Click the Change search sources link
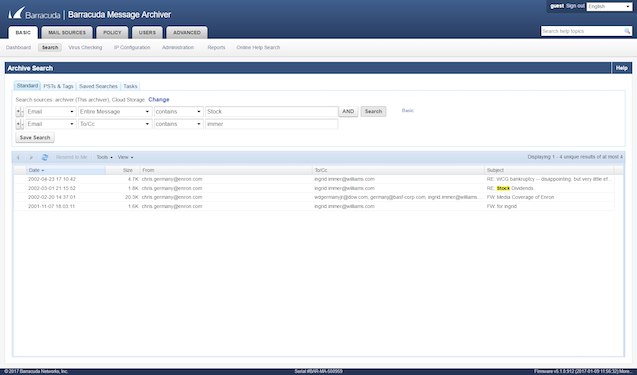This screenshot has height=375, width=637. (x=159, y=100)
